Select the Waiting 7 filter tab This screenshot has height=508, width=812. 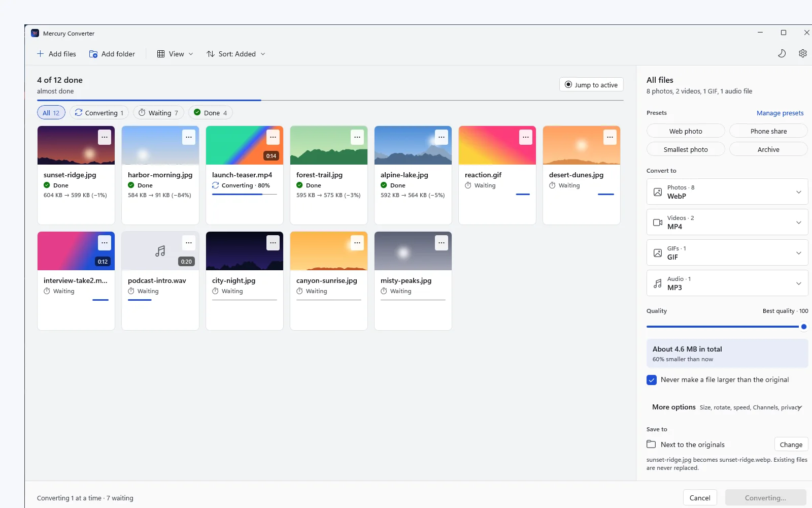click(x=158, y=113)
